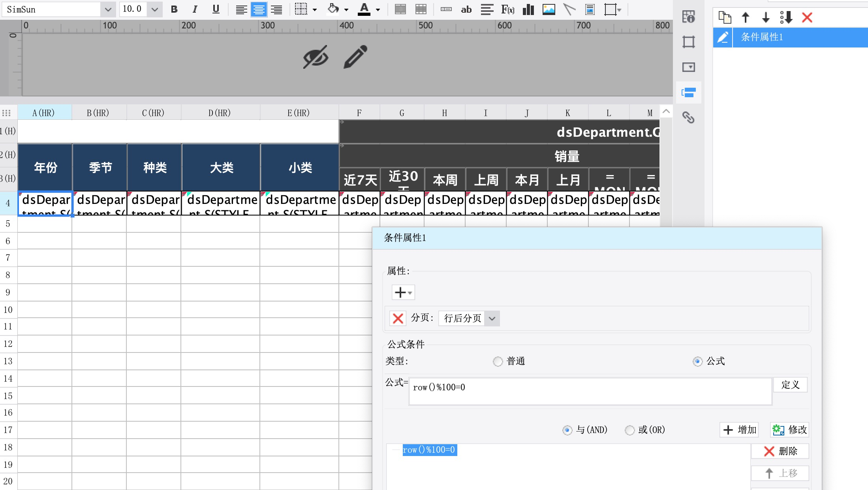Move condition attribute down in list
868x490 pixels.
click(766, 17)
